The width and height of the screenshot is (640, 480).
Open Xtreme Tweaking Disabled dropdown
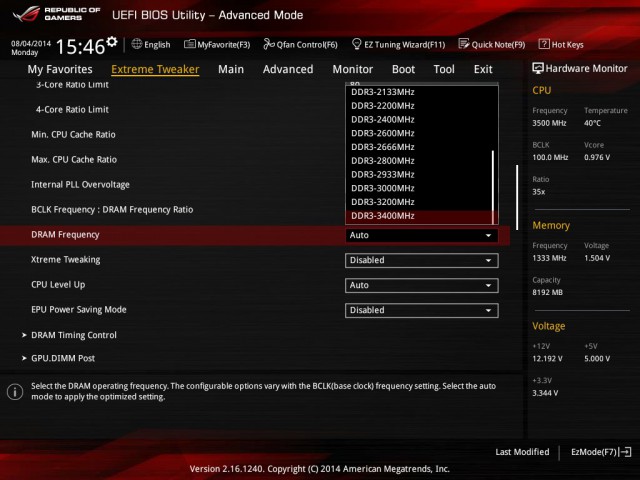[x=422, y=260]
